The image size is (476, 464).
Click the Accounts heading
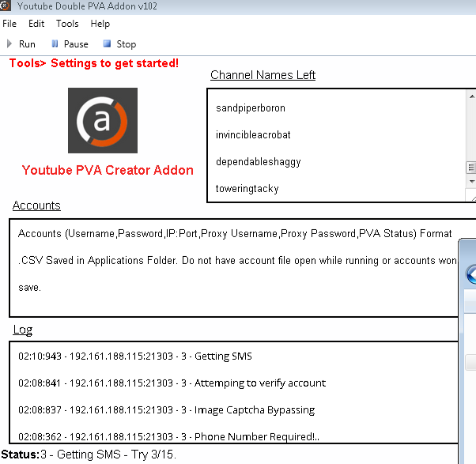pyautogui.click(x=36, y=206)
